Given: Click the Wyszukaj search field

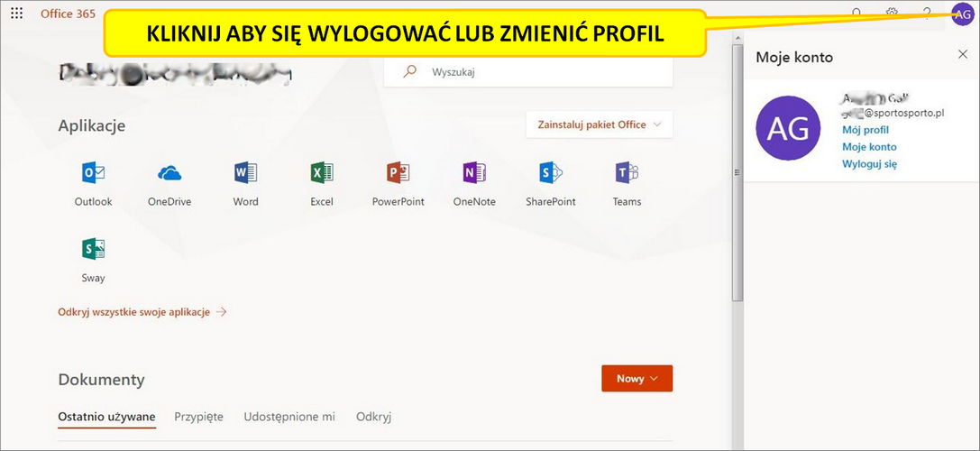Looking at the screenshot, I should tap(528, 72).
